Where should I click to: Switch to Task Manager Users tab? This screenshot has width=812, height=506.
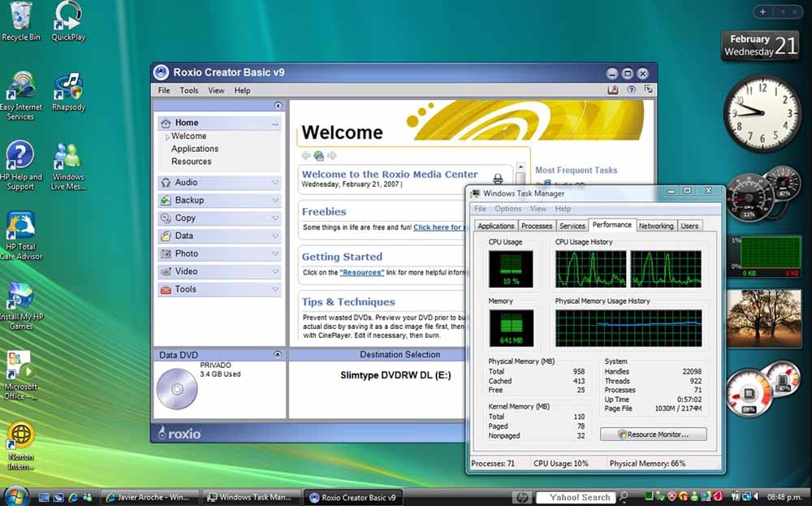[x=689, y=226]
